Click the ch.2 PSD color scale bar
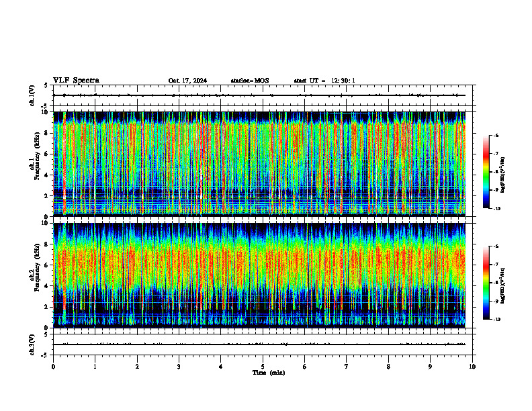 (x=486, y=283)
